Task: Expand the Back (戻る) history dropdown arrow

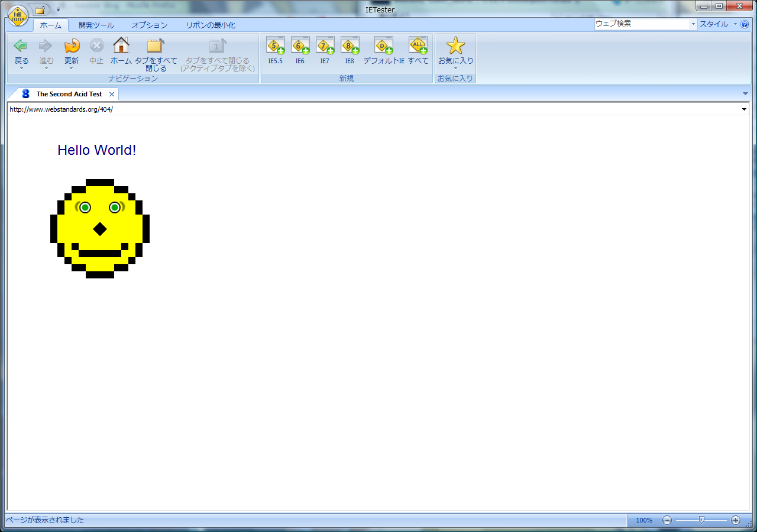Action: (21, 68)
